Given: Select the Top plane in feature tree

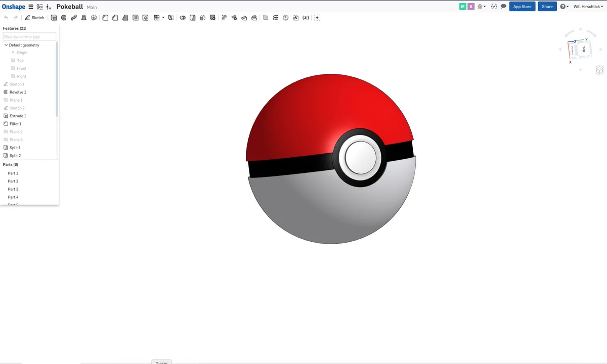Looking at the screenshot, I should (x=20, y=61).
